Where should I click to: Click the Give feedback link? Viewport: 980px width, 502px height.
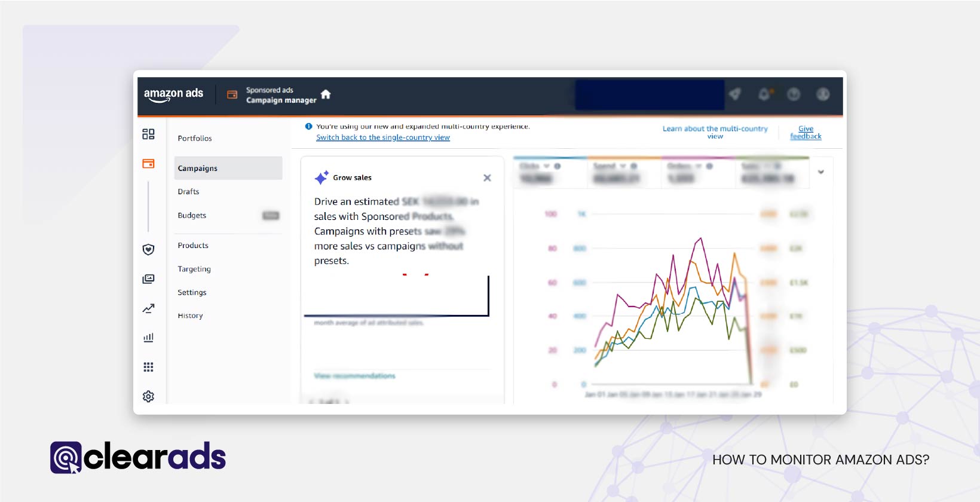click(x=806, y=132)
